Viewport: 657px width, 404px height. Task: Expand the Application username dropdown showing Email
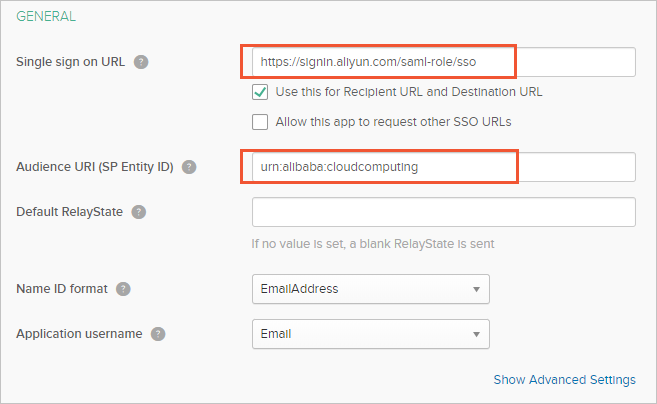click(371, 334)
